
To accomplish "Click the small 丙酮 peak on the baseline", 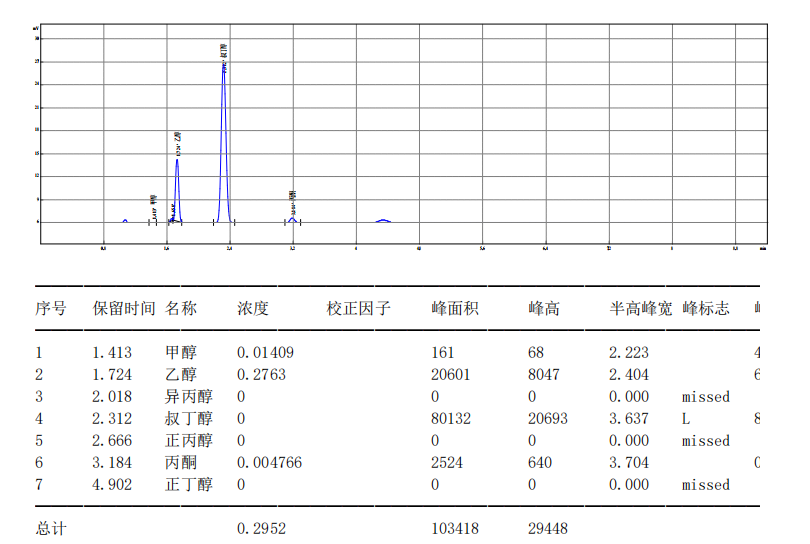I will (x=292, y=218).
